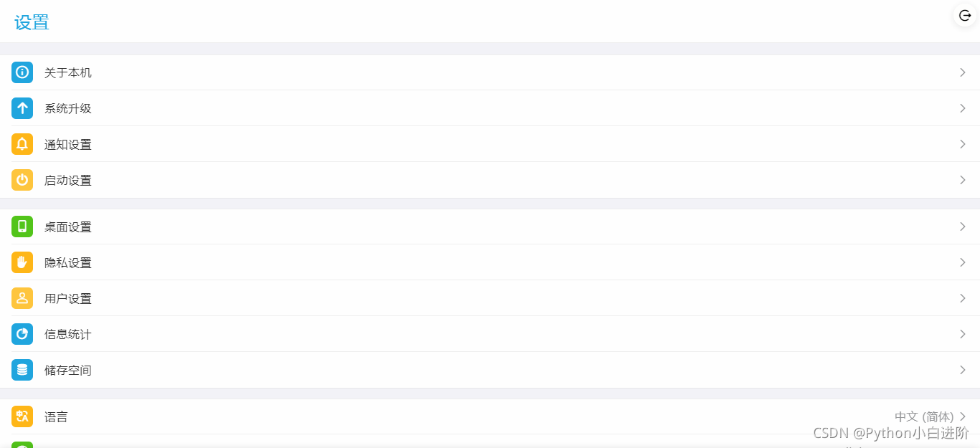Select the 桌面设置 label
980x448 pixels.
point(68,227)
